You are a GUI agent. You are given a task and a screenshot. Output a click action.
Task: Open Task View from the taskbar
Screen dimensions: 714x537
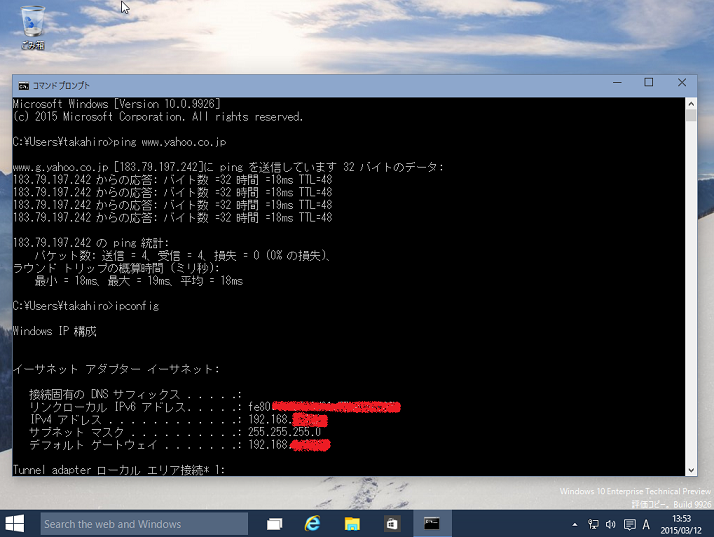click(274, 524)
